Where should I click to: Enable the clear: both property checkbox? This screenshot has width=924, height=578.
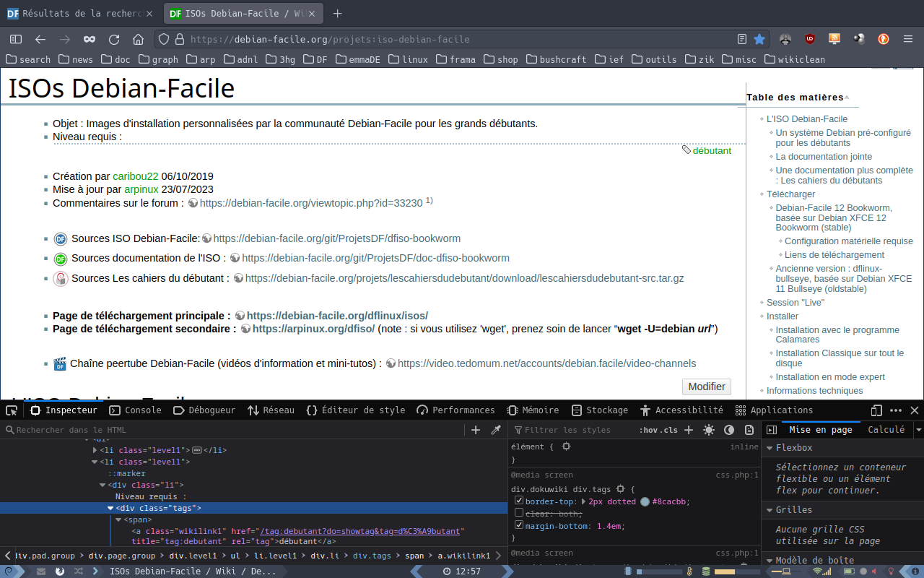518,513
